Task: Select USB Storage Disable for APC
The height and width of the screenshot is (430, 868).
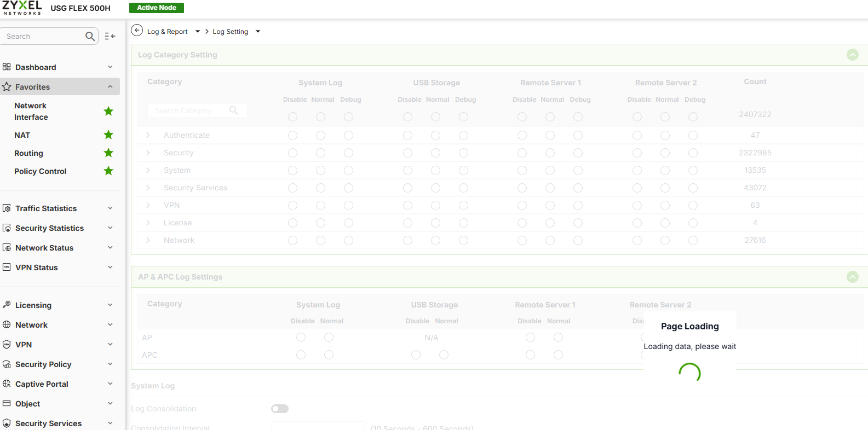Action: tap(416, 355)
